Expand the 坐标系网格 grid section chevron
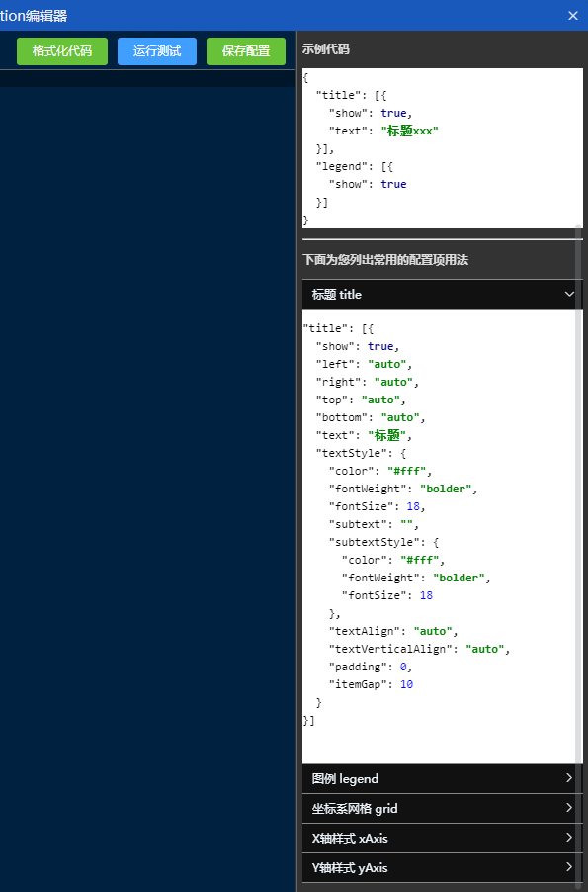 point(568,808)
